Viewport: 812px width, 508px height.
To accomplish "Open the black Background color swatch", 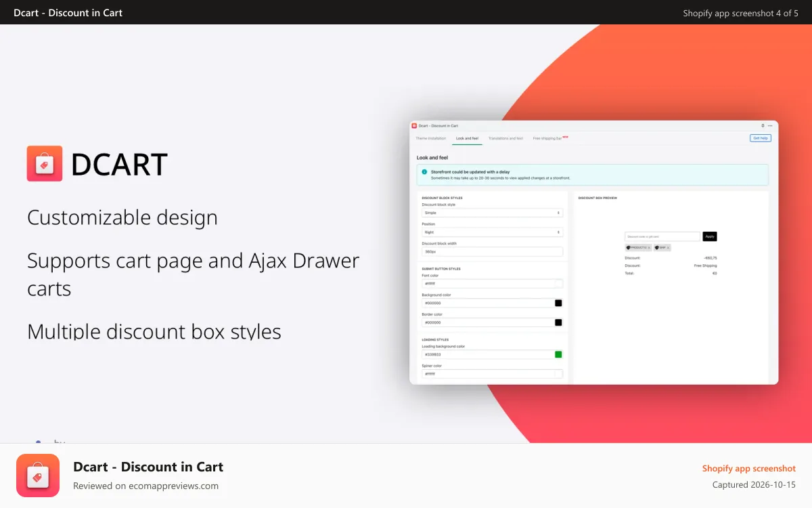I will pyautogui.click(x=558, y=303).
